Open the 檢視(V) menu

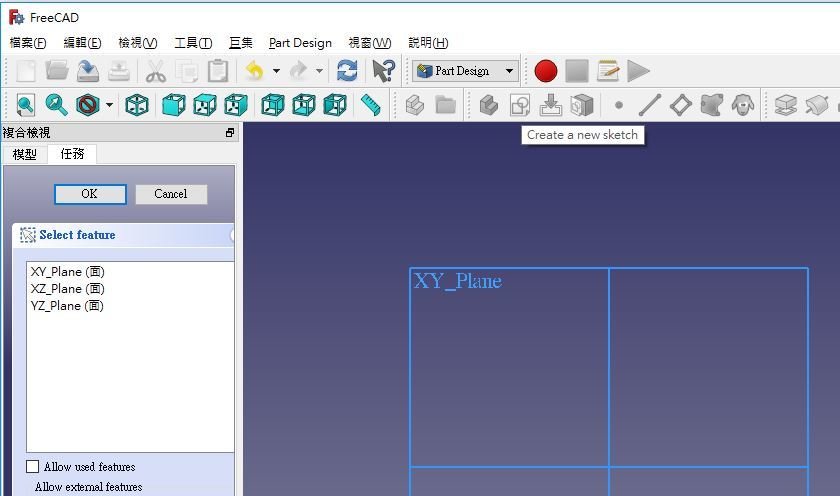[x=138, y=43]
